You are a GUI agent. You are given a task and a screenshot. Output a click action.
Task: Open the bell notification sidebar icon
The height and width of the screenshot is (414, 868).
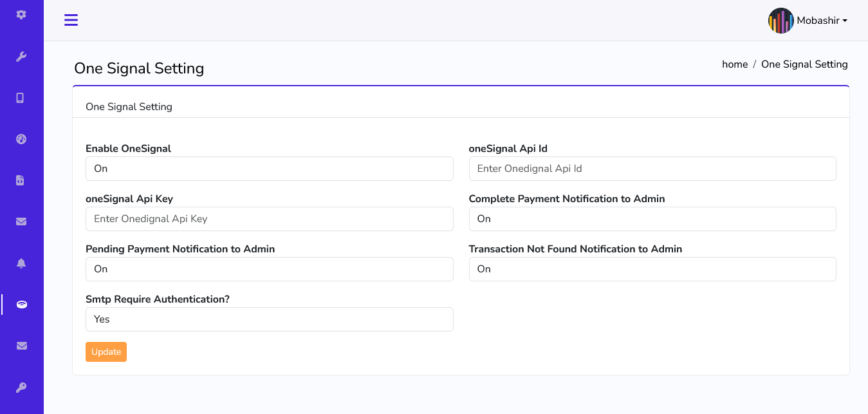pos(21,263)
